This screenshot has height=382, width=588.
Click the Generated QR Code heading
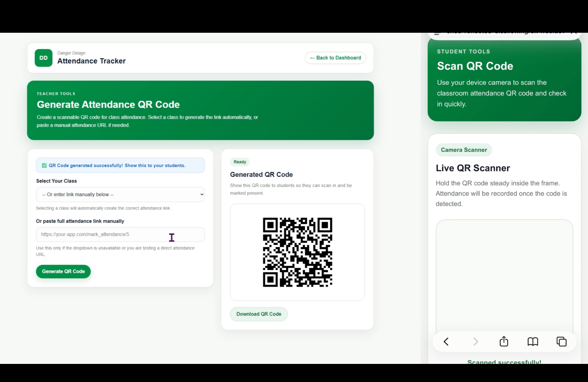[x=261, y=174]
